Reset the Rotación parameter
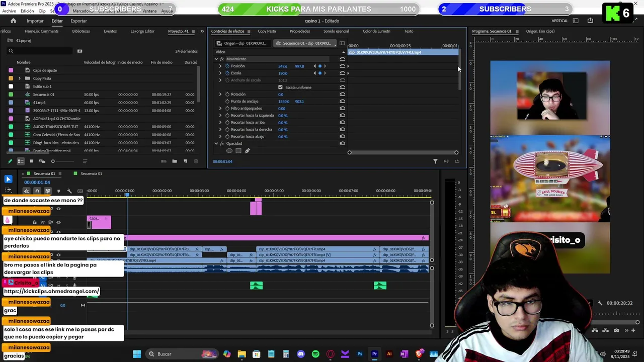644x362 pixels. (x=342, y=95)
